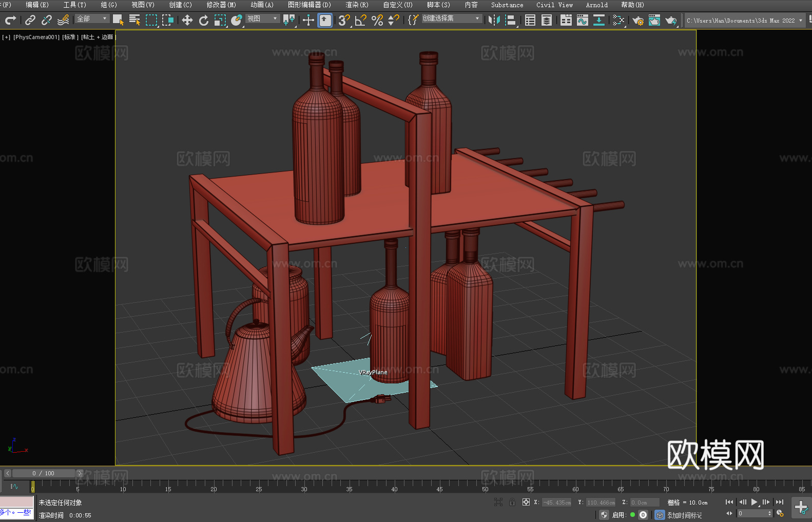Open the 组(G) menu
This screenshot has width=812, height=522.
click(x=109, y=5)
